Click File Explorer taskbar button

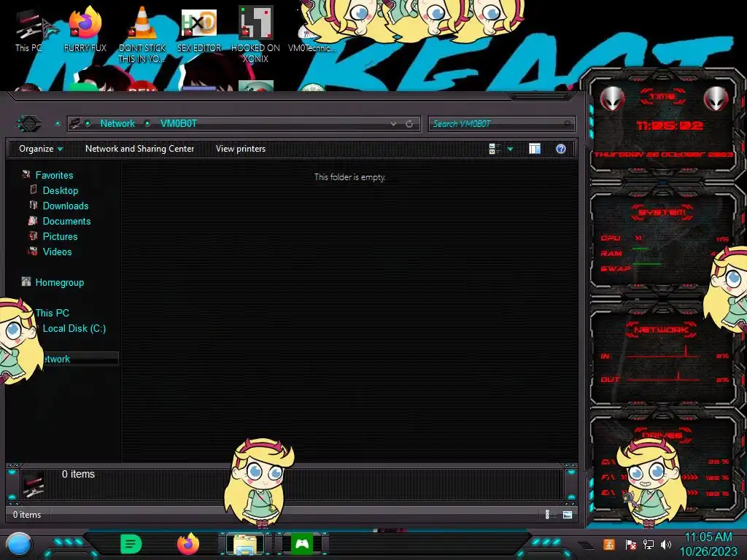[245, 544]
